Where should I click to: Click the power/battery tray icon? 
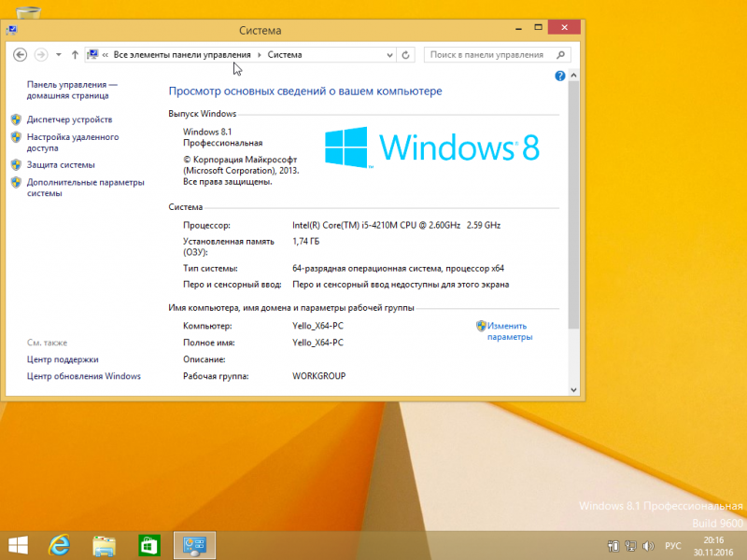[613, 546]
